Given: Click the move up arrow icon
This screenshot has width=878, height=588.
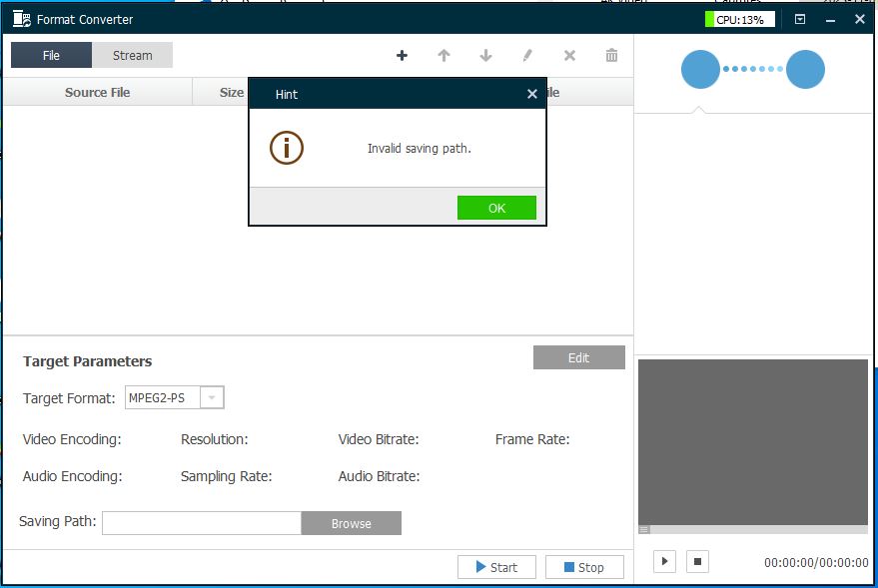Looking at the screenshot, I should pos(443,56).
